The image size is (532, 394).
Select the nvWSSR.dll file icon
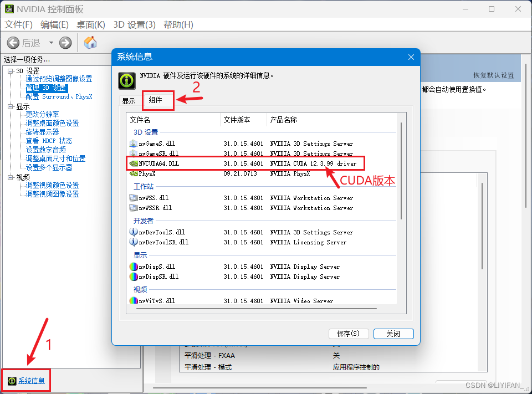[x=134, y=208]
